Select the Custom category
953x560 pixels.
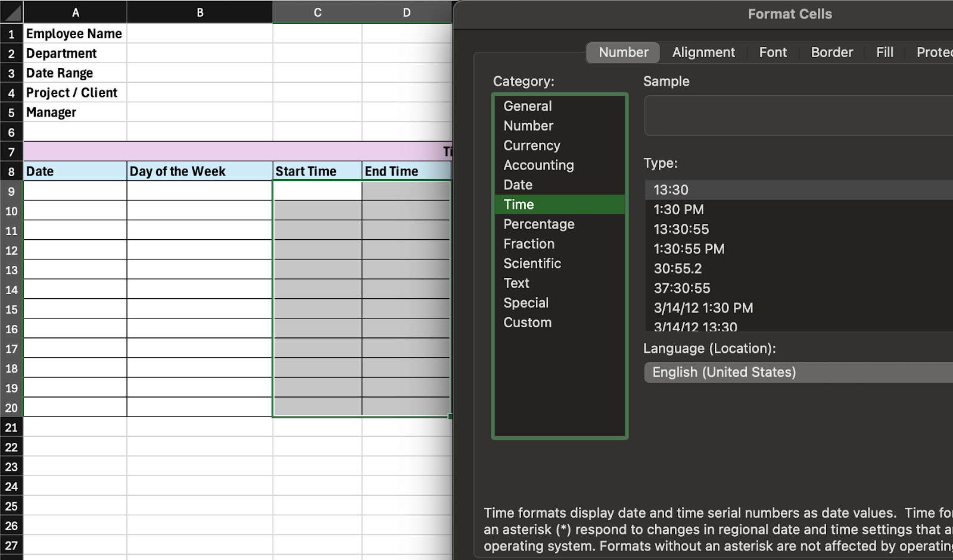click(527, 322)
